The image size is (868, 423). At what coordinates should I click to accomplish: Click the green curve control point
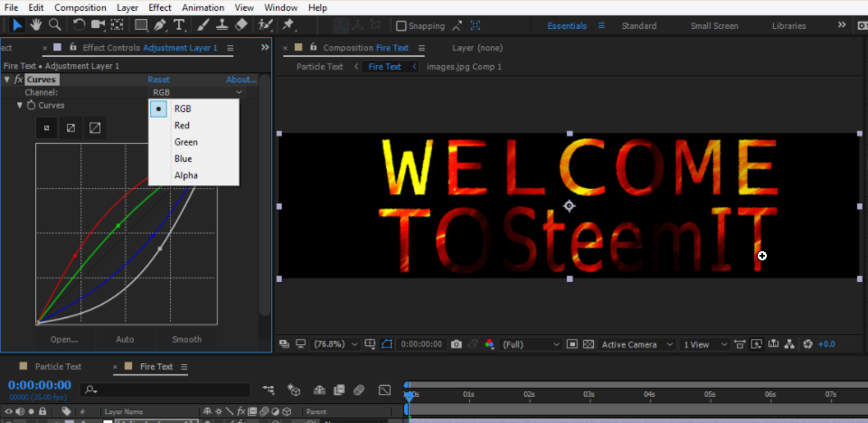[x=118, y=225]
